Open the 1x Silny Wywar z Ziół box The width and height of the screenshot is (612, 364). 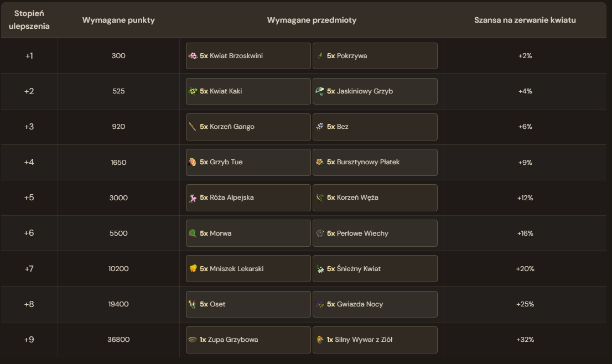(x=375, y=340)
